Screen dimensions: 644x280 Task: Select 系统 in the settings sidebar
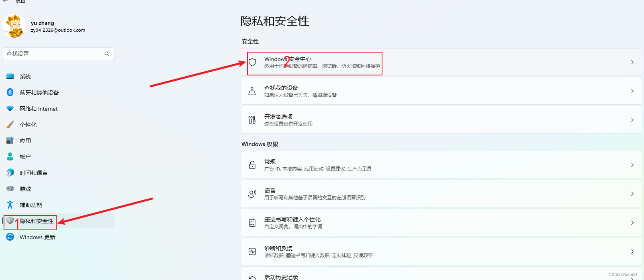58,76
